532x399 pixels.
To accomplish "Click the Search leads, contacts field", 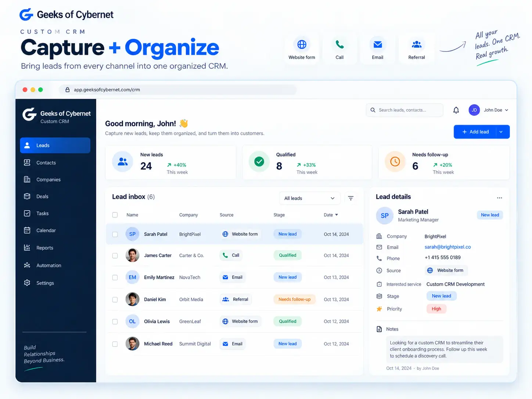I will click(x=405, y=110).
